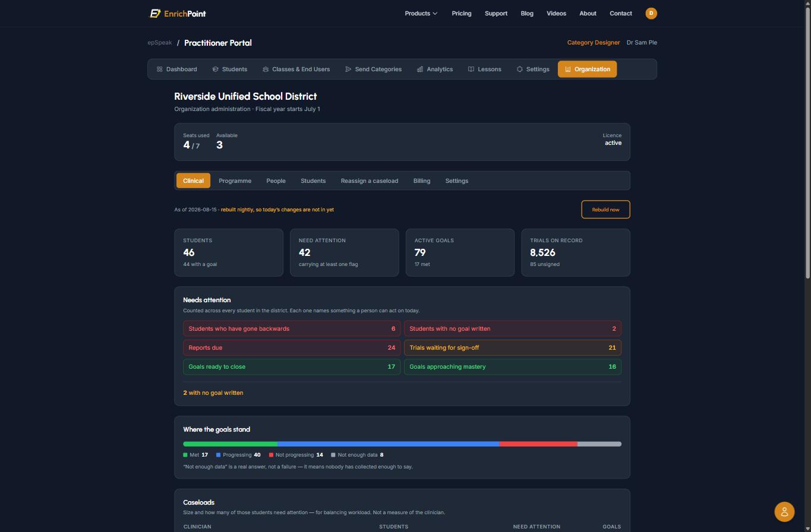Click the blue Progressing legend swatch
The height and width of the screenshot is (532, 811).
(x=219, y=455)
